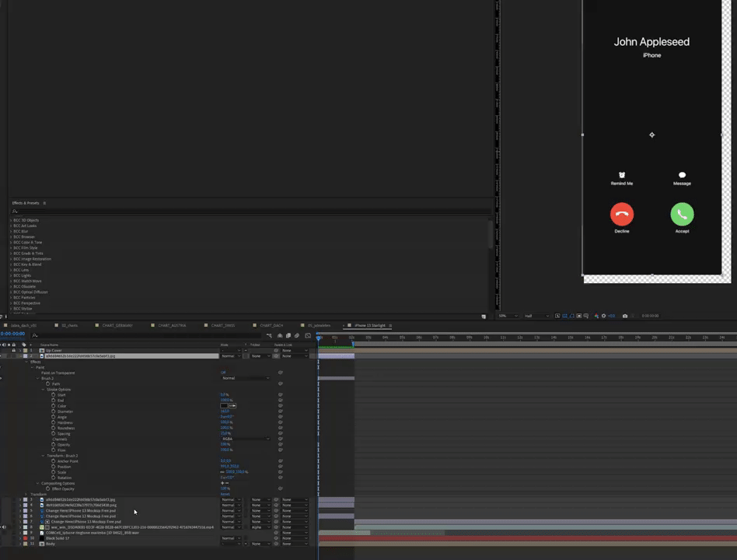This screenshot has width=737, height=560.
Task: Expand the layer Transform group
Action: pyautogui.click(x=26, y=494)
